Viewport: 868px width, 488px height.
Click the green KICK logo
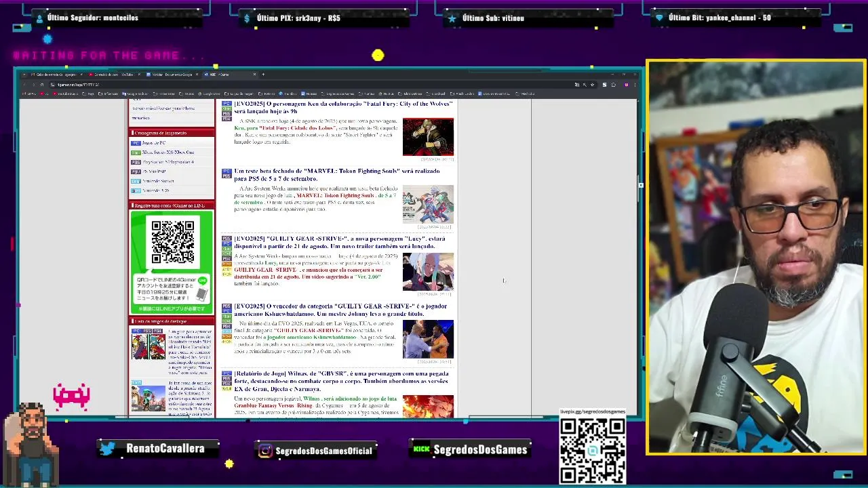click(x=421, y=449)
